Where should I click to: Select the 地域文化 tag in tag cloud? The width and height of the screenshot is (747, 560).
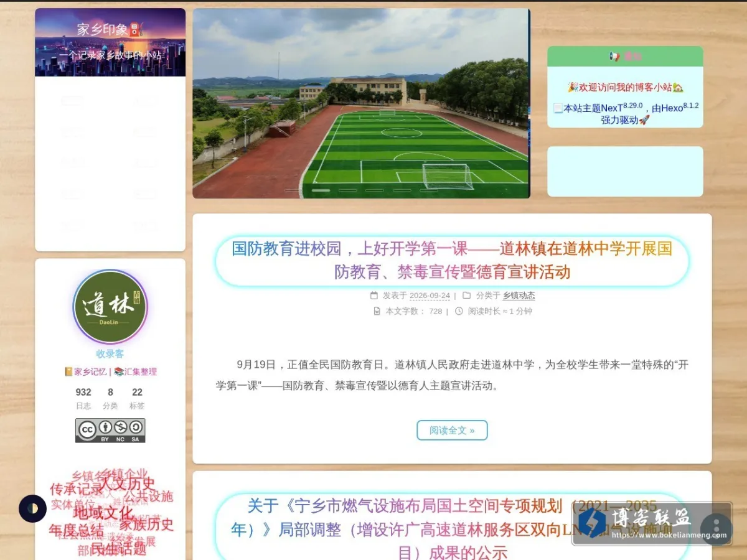[x=103, y=513]
